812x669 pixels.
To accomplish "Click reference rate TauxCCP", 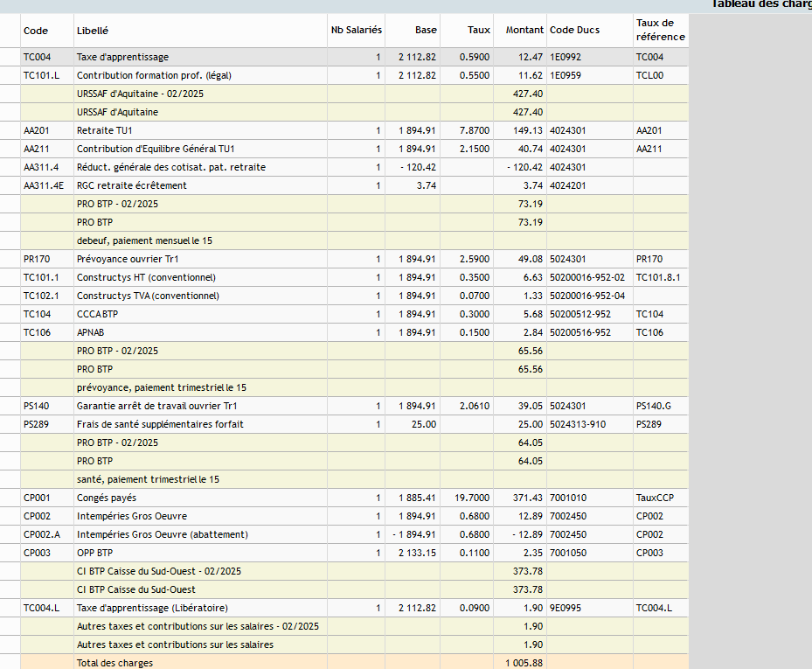I will 655,498.
